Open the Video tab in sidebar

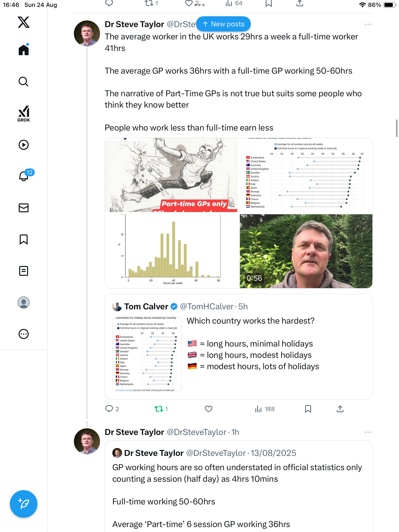[x=24, y=145]
